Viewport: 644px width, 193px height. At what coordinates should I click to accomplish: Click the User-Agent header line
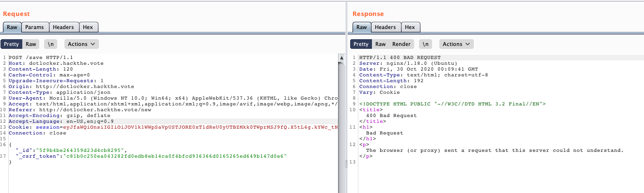173,98
